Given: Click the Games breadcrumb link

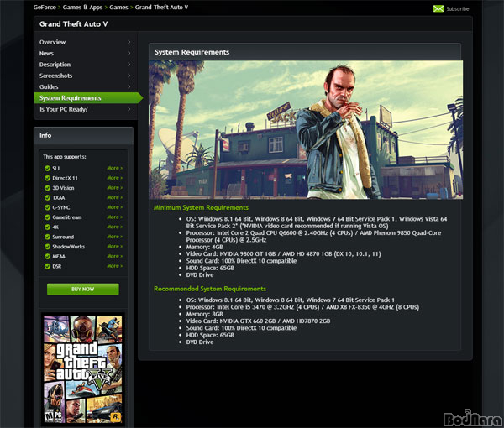Looking at the screenshot, I should [118, 8].
